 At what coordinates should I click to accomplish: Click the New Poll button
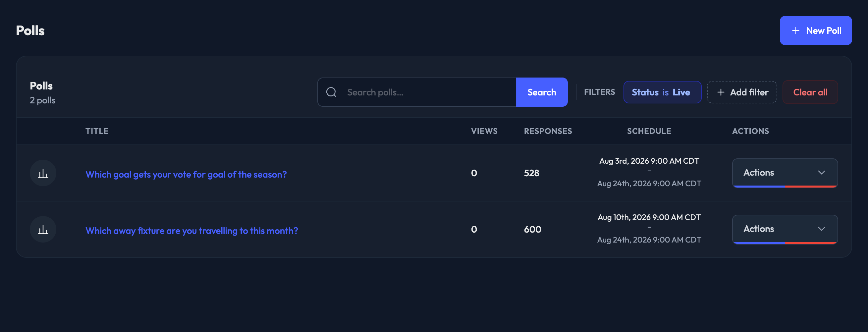[815, 30]
